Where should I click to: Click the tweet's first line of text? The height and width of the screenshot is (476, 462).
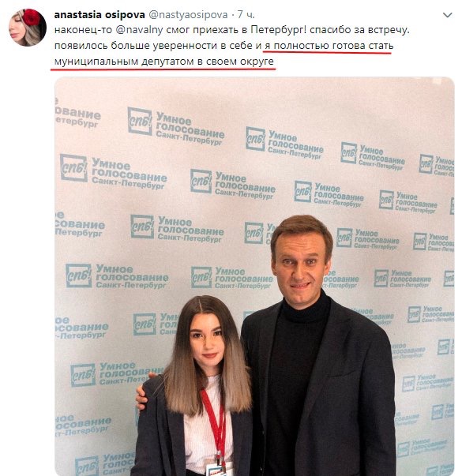pos(231,30)
